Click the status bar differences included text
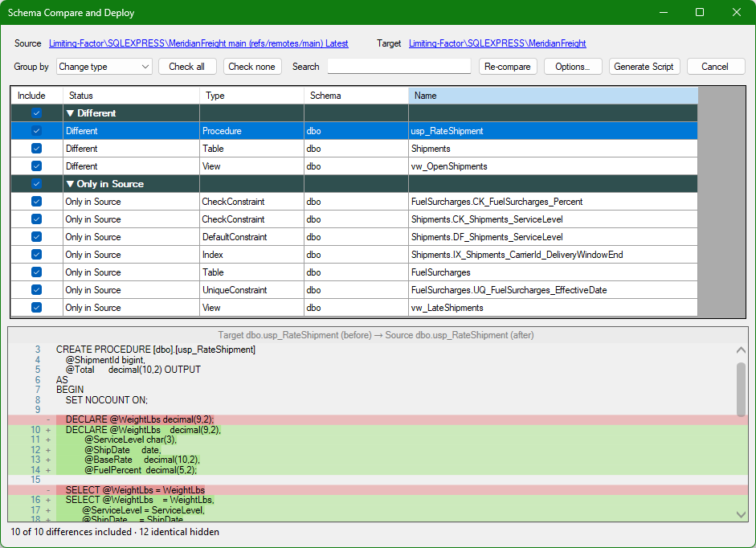The height and width of the screenshot is (548, 756). (x=115, y=532)
